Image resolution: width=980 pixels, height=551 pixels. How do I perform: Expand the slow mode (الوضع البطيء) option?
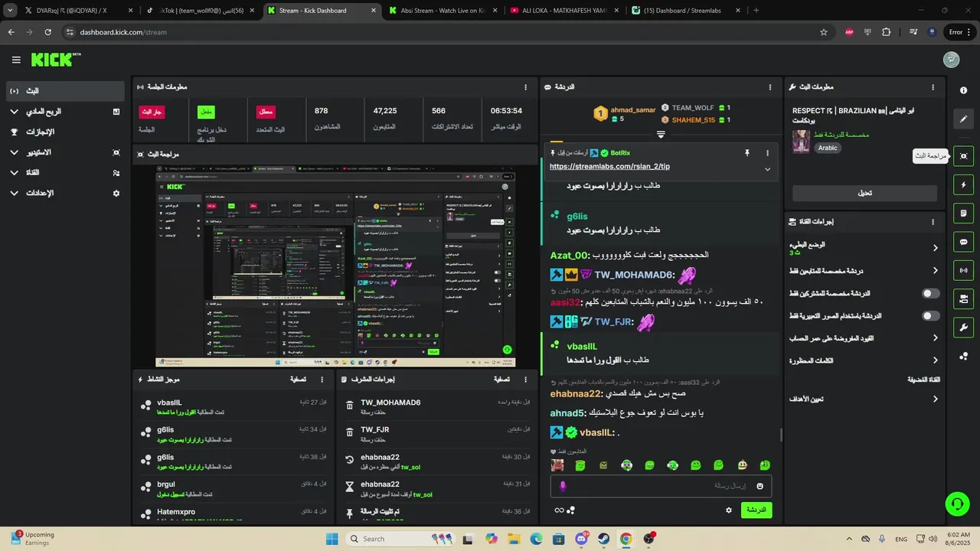click(864, 248)
